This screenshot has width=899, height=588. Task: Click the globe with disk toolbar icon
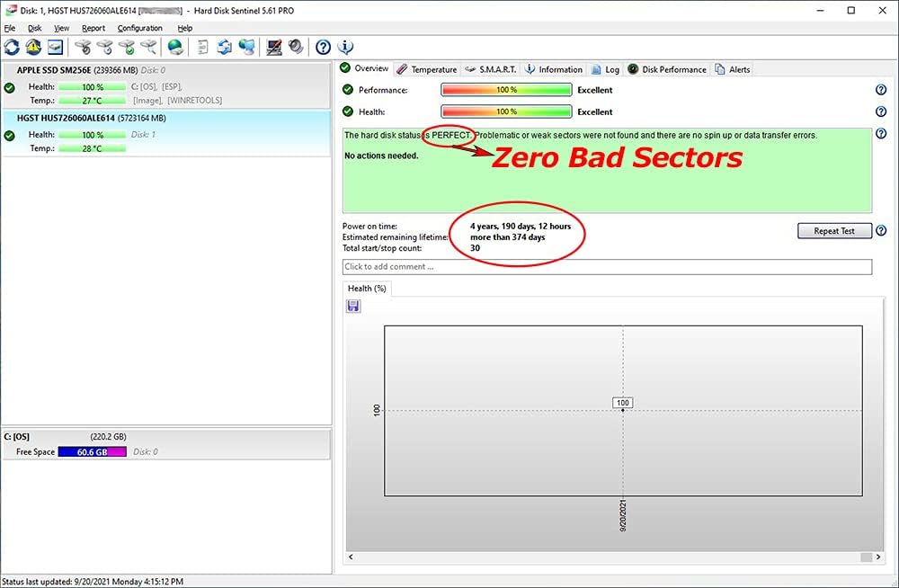coord(175,47)
